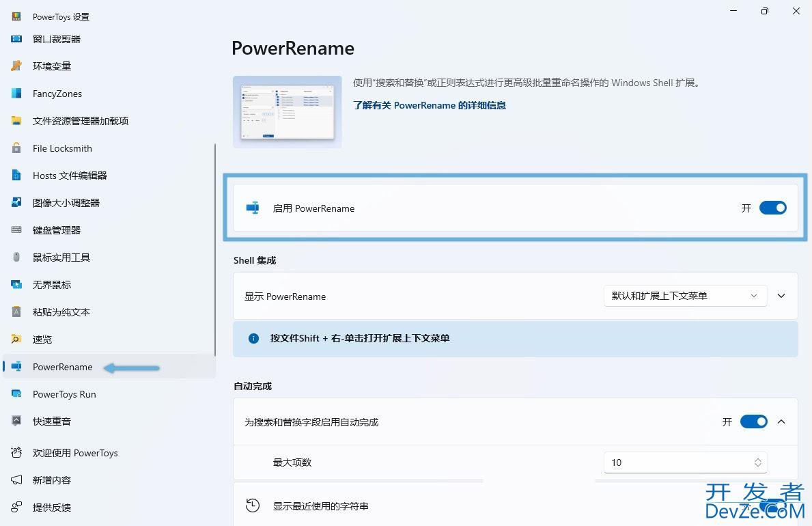This screenshot has height=526, width=812.
Task: Open the 窗口裁剪器 page
Action: 57,39
